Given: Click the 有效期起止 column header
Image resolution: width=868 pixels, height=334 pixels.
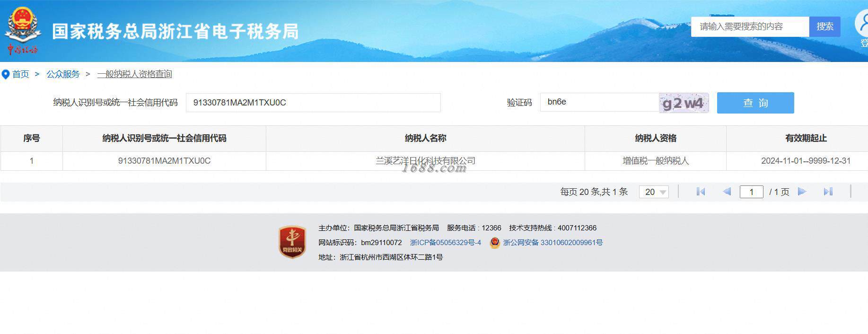Looking at the screenshot, I should [806, 138].
